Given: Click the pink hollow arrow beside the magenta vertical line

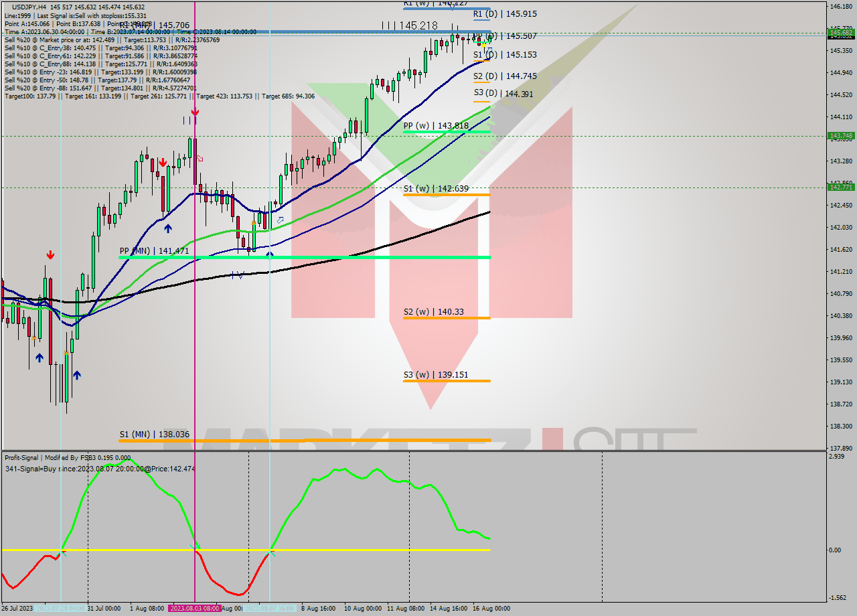Looking at the screenshot, I should coord(198,158).
